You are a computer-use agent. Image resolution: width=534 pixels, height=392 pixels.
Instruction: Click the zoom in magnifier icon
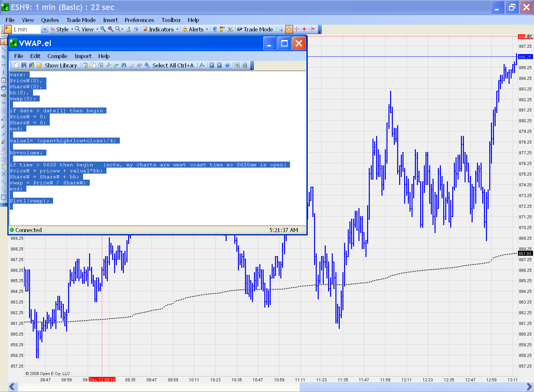[103, 29]
